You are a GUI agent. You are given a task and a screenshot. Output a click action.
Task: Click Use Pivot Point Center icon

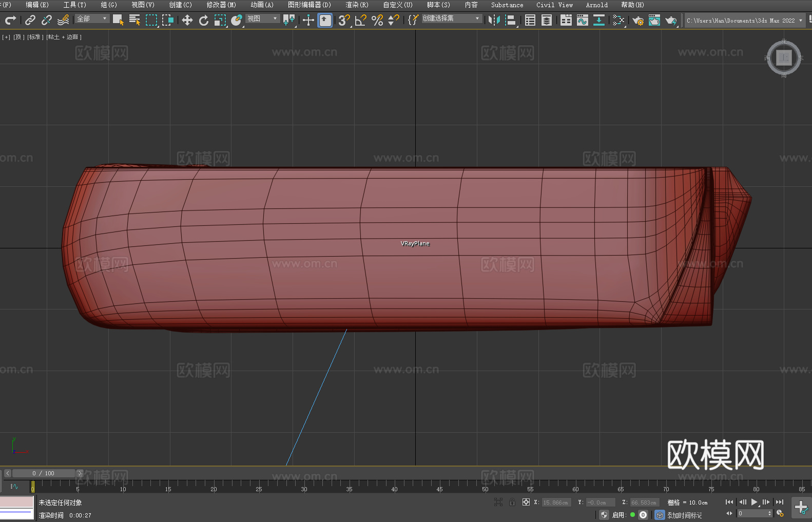[289, 20]
